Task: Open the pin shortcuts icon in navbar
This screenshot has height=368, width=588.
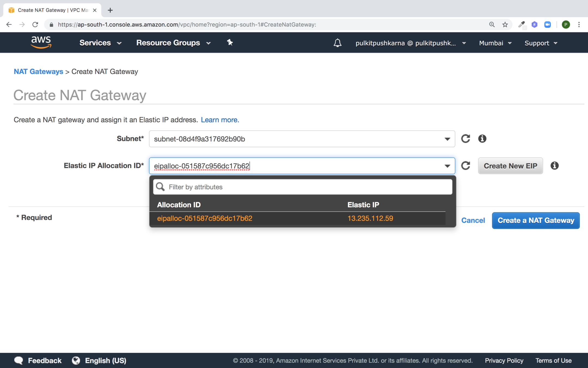Action: coord(230,43)
